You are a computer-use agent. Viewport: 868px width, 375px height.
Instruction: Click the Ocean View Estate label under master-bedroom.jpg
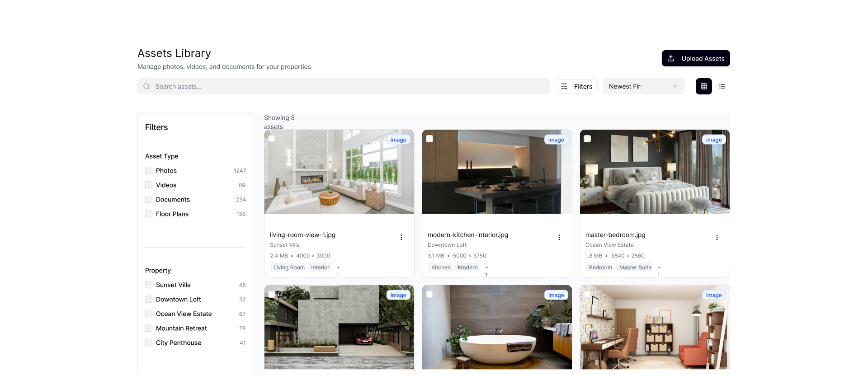point(609,245)
